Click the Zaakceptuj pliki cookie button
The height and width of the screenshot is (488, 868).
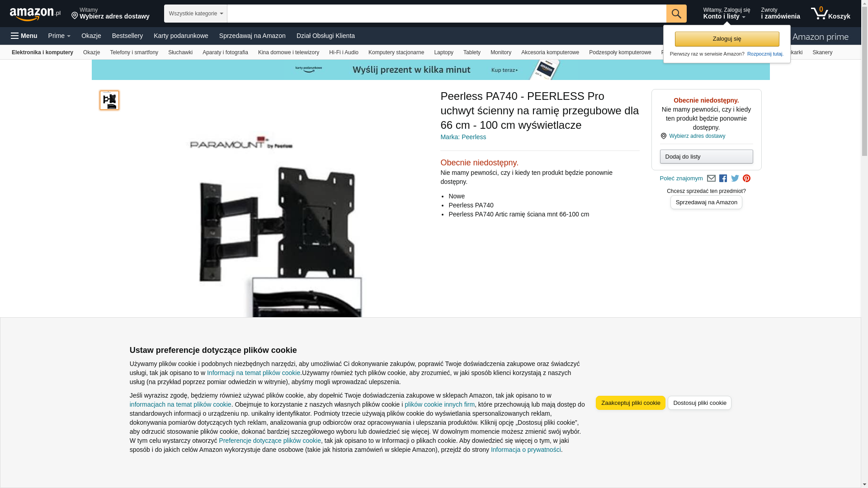[631, 403]
